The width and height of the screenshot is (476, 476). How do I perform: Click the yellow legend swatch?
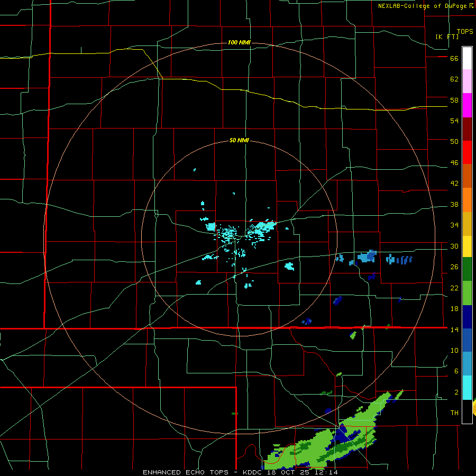(x=467, y=246)
